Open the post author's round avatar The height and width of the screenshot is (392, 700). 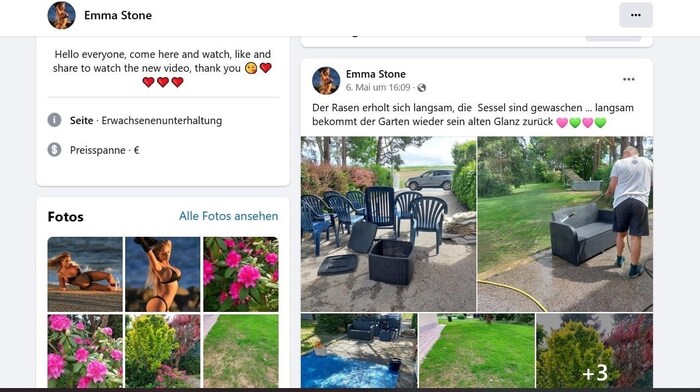[x=326, y=81]
